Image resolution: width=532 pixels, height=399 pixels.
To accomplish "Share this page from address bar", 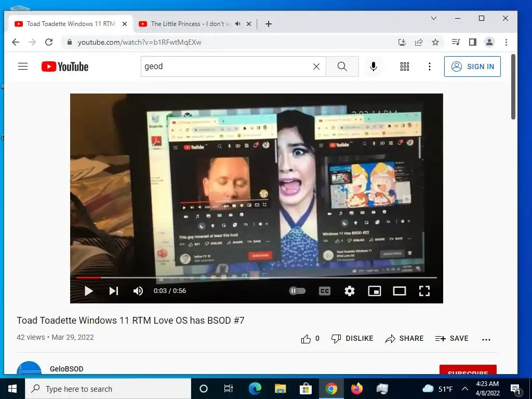I will pyautogui.click(x=419, y=42).
